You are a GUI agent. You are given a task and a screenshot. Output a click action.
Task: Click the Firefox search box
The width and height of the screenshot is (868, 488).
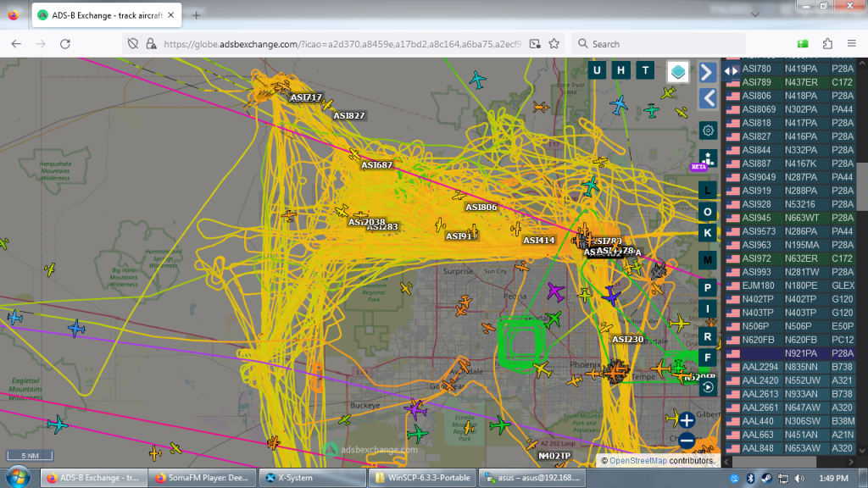tap(658, 44)
